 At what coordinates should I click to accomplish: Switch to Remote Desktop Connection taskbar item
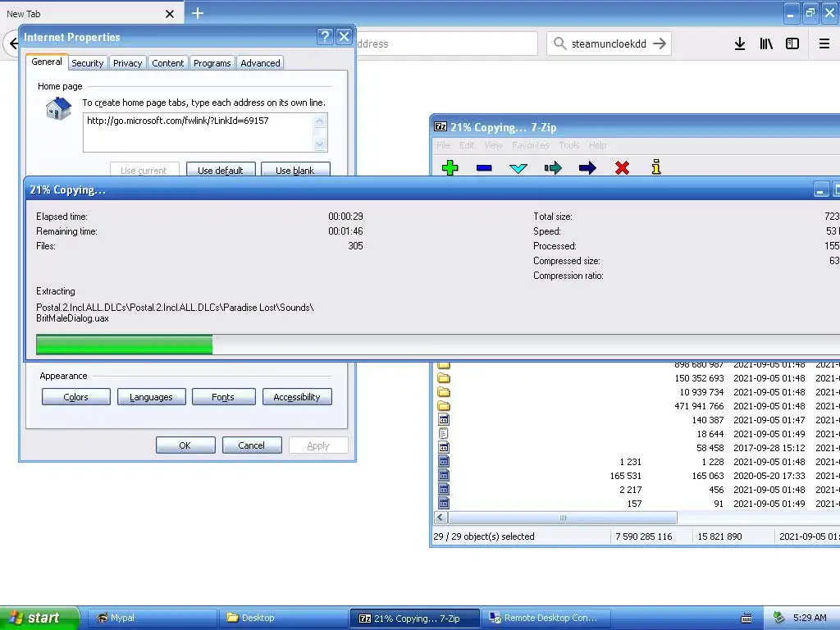(x=546, y=618)
